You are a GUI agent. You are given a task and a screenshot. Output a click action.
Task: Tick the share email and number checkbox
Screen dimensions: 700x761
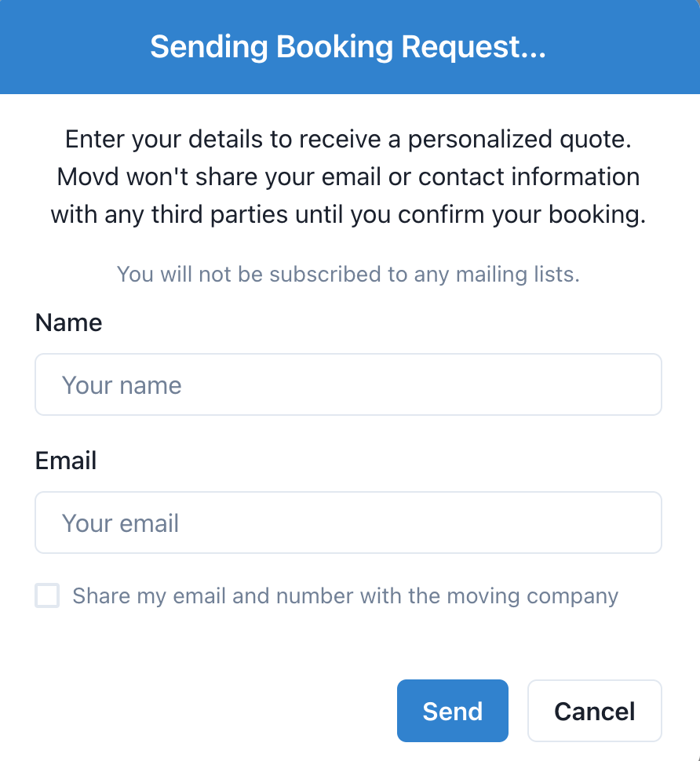pyautogui.click(x=47, y=595)
